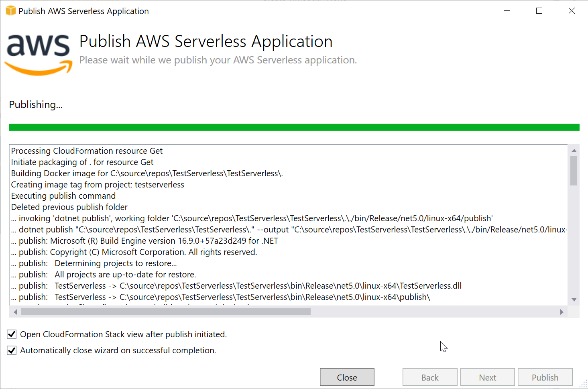
Task: Click the vertical scrollbar thumb of log
Action: pyautogui.click(x=574, y=171)
